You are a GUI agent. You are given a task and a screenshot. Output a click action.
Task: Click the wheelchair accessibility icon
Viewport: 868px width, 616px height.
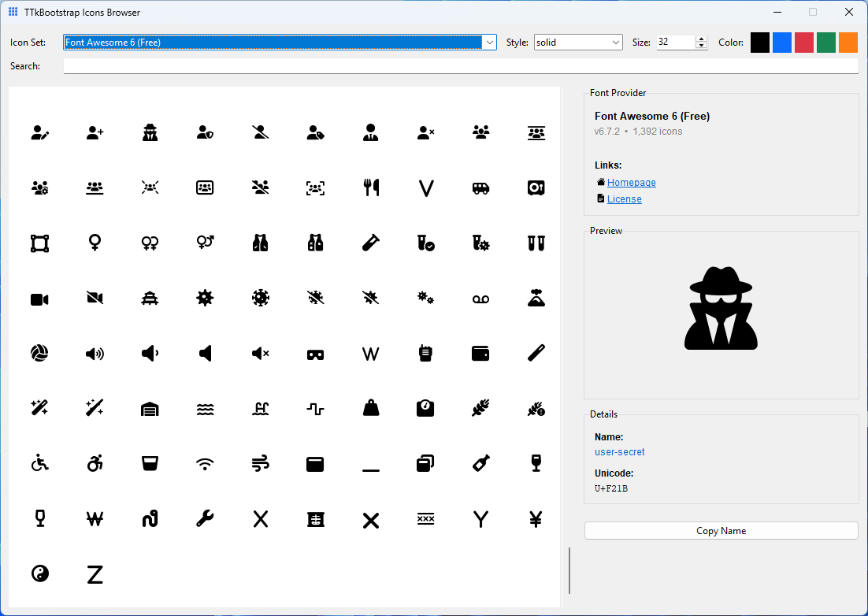(x=39, y=463)
